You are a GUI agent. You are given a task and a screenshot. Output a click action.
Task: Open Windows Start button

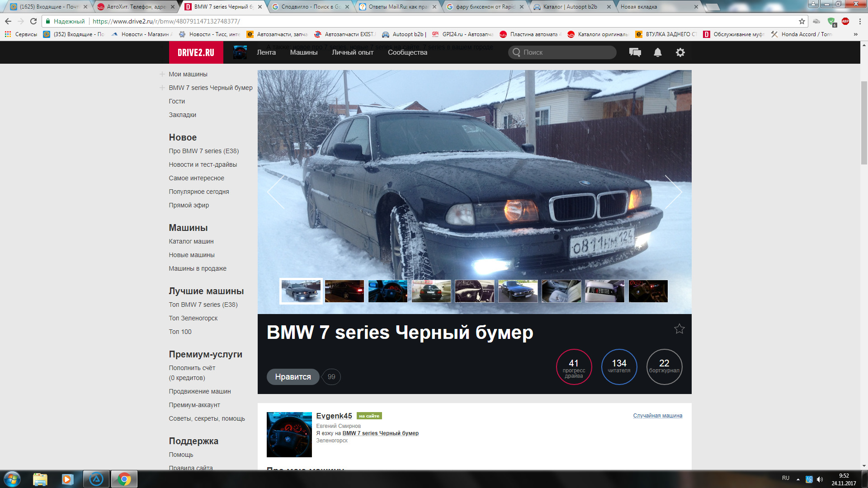tap(12, 479)
